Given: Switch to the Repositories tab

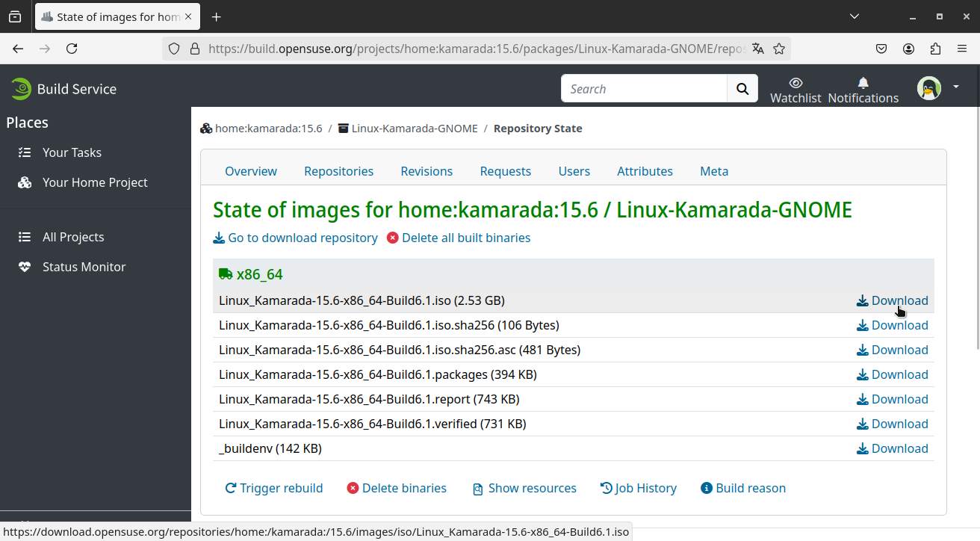Looking at the screenshot, I should [x=338, y=171].
